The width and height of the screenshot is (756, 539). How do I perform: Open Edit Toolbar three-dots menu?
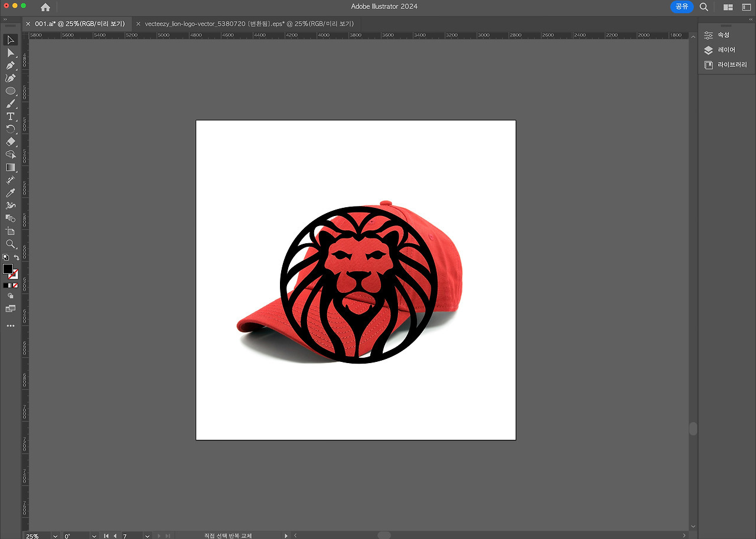click(x=10, y=326)
